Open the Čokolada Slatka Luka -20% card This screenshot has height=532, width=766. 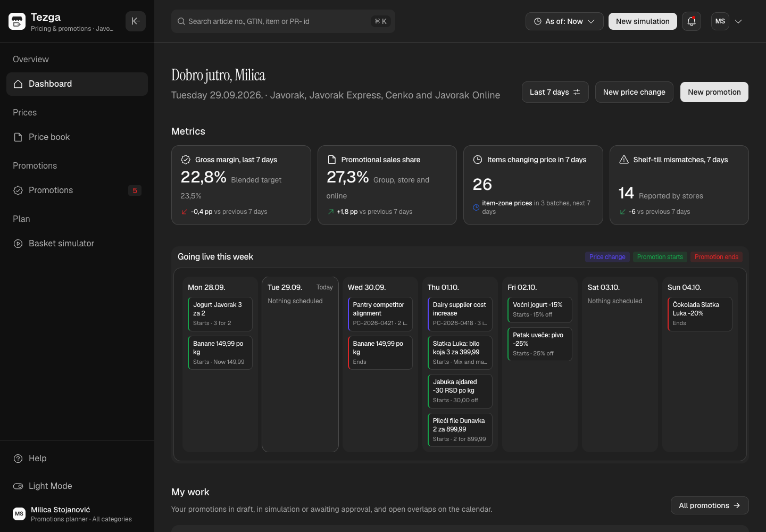700,314
